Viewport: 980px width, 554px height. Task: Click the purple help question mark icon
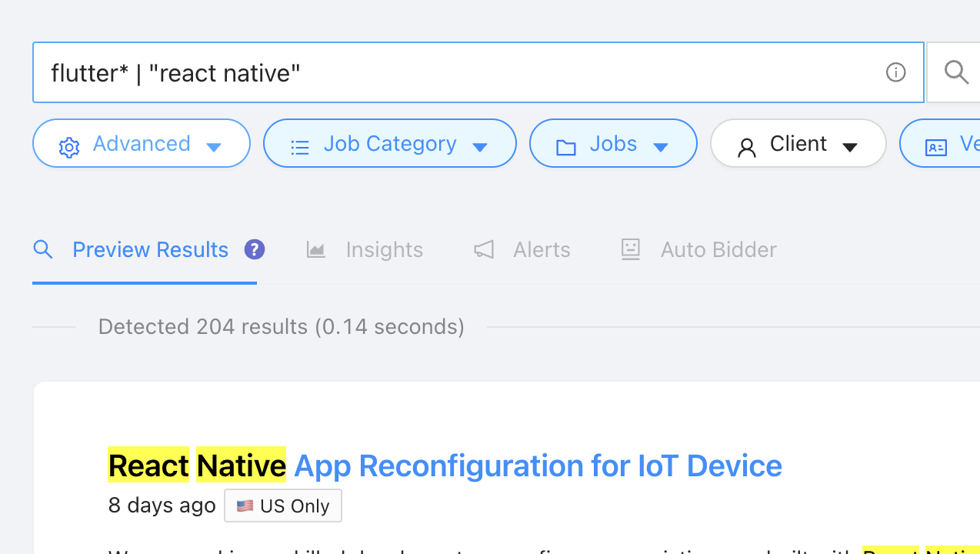pos(255,249)
